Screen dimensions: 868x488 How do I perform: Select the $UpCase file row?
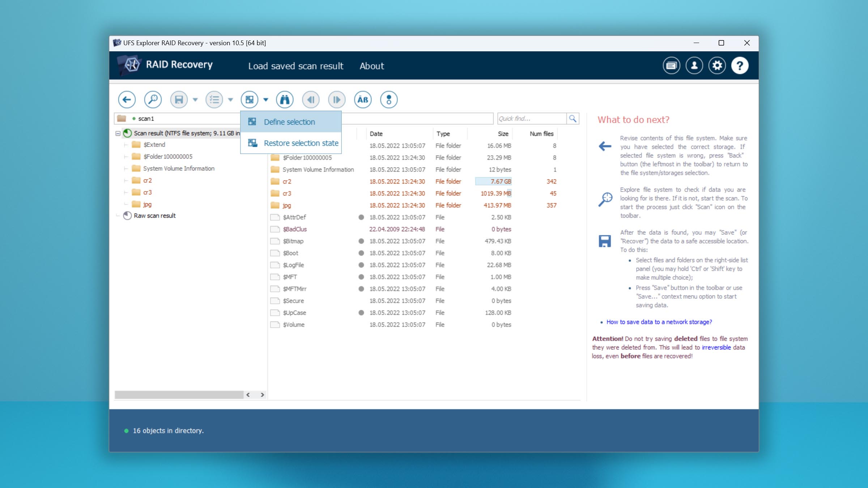point(414,313)
